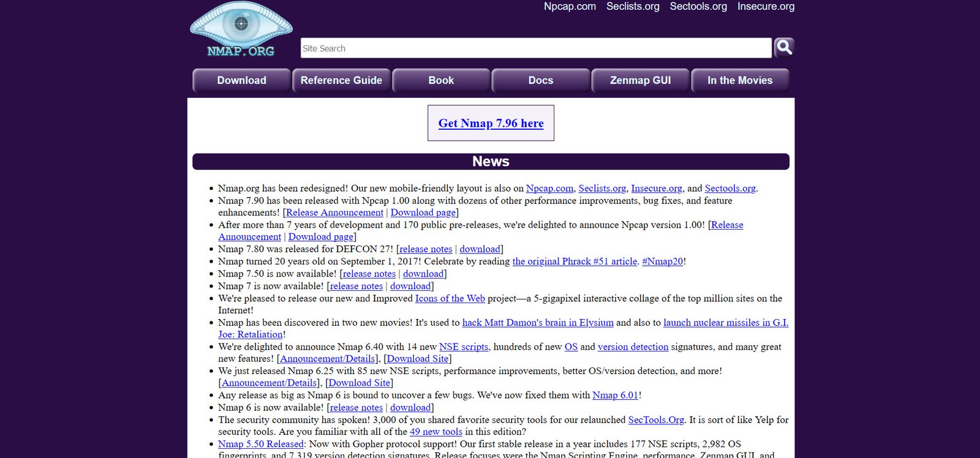This screenshot has width=980, height=458.
Task: Open Npcap.com link in redesign news item
Action: (x=549, y=189)
